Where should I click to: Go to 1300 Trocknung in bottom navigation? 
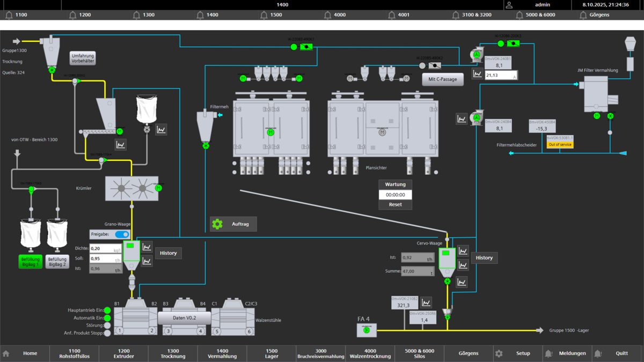[173, 353]
